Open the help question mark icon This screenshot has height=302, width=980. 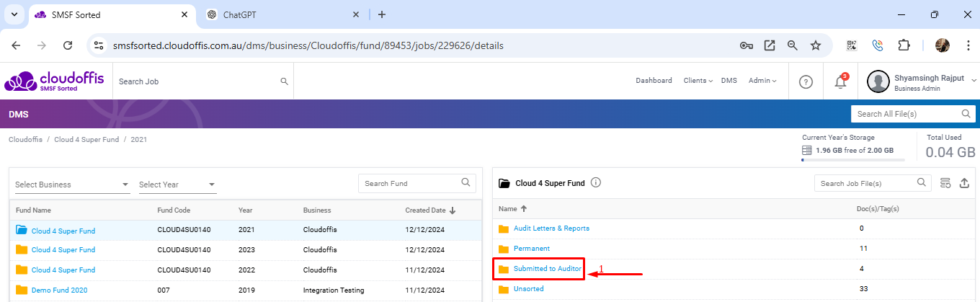[806, 81]
